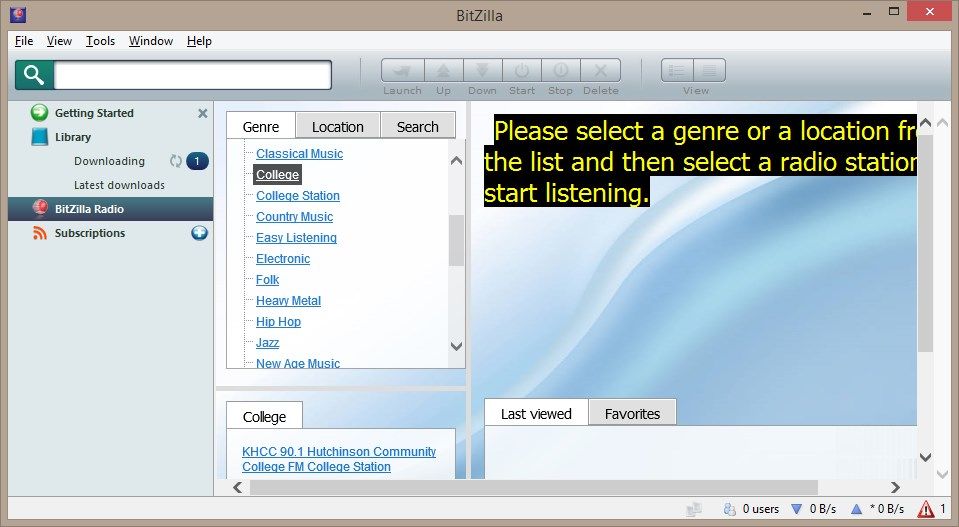
Task: Open the Library section
Action: [x=73, y=137]
